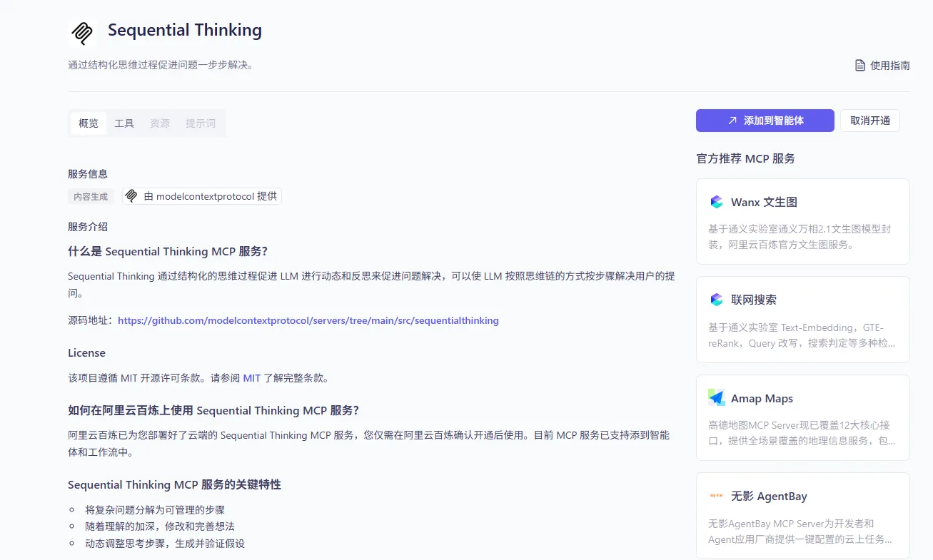Click bullet 将复杂问题分解为可管理的步骤
This screenshot has width=933, height=560.
point(155,510)
